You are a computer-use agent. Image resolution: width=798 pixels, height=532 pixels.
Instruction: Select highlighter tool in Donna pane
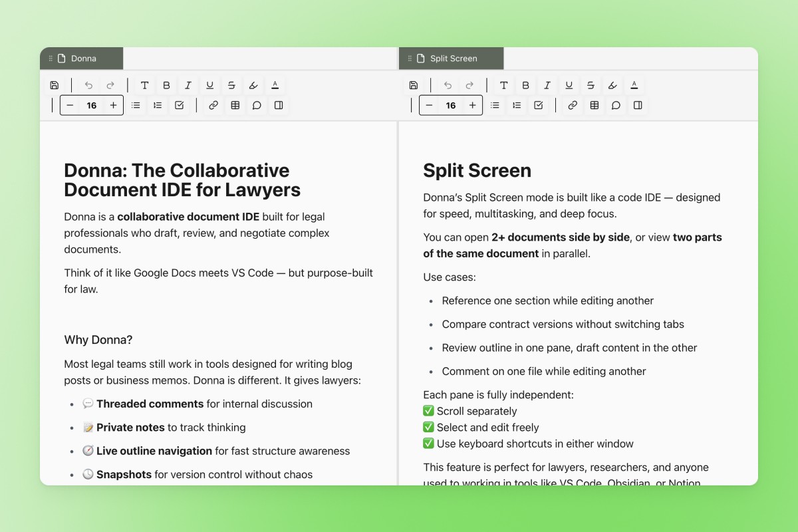click(253, 85)
